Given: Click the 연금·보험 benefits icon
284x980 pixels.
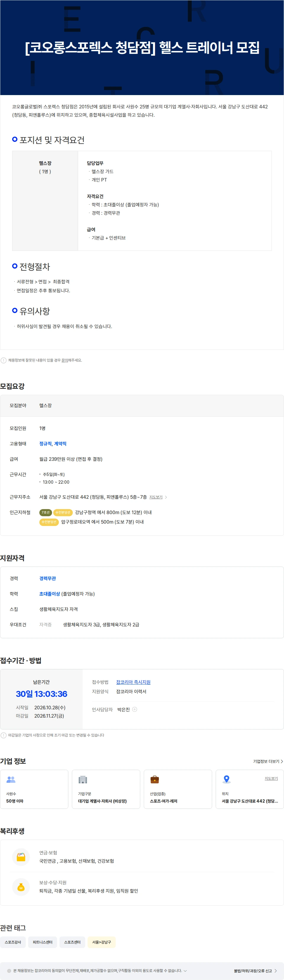Looking at the screenshot, I should click(21, 857).
